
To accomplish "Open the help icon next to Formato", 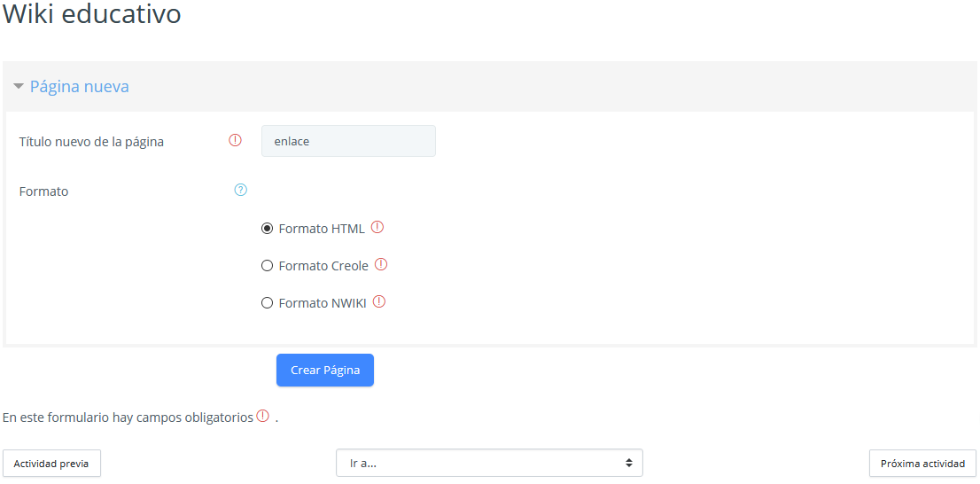I will coord(240,190).
